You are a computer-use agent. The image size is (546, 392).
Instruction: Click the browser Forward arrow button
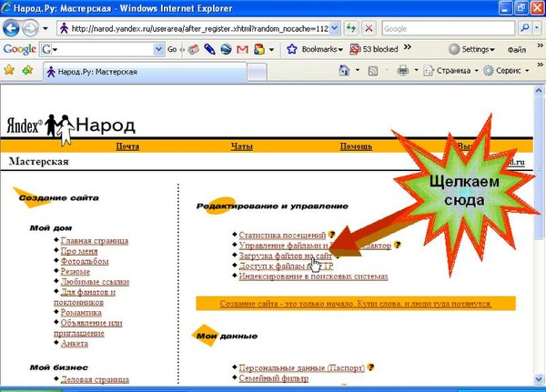tap(30, 28)
